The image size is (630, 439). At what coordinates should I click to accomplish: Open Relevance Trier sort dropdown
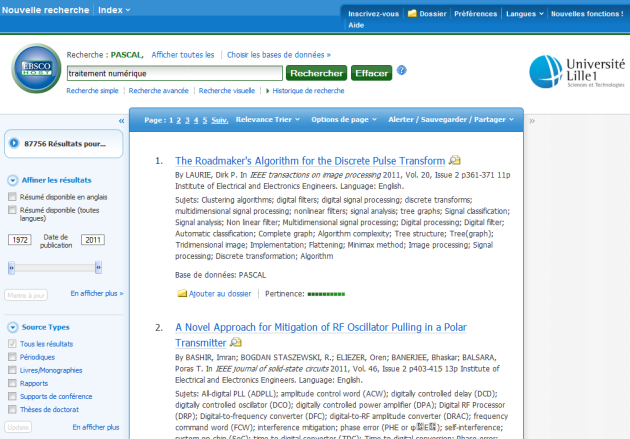[x=268, y=119]
